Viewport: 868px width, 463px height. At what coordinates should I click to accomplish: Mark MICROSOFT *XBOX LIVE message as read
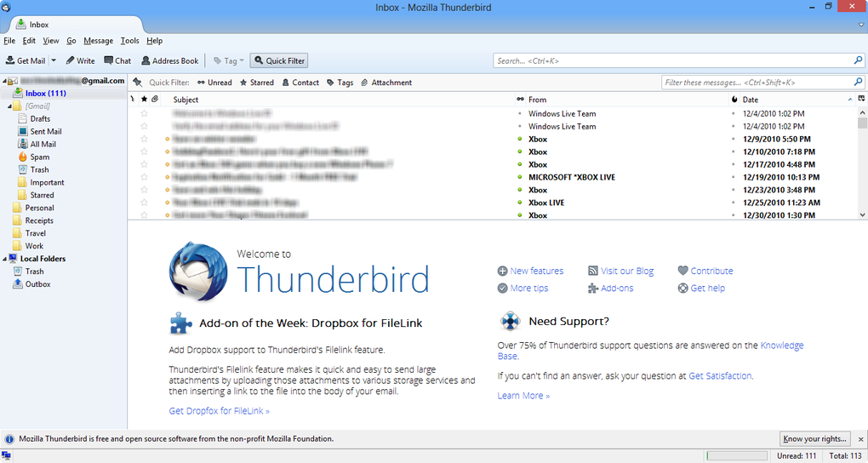click(x=520, y=177)
